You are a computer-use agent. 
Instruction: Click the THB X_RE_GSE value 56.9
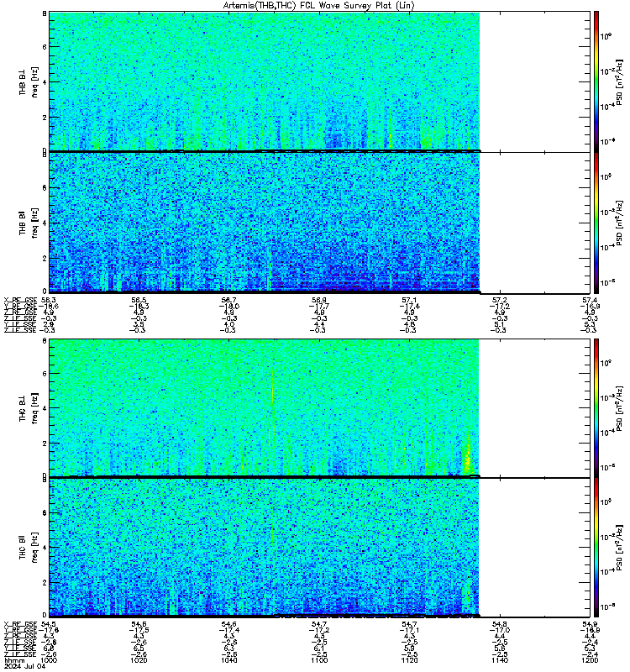coord(319,300)
